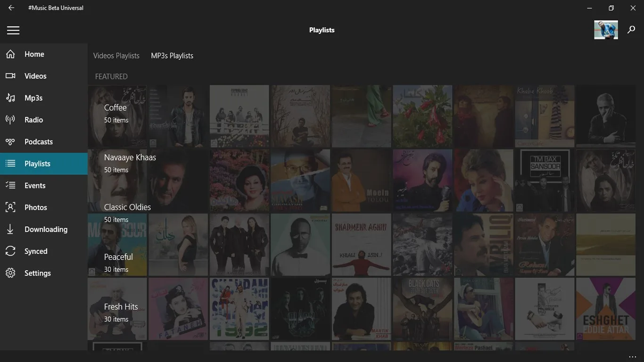Click the FEATURED section heading
The height and width of the screenshot is (362, 644).
pos(111,76)
